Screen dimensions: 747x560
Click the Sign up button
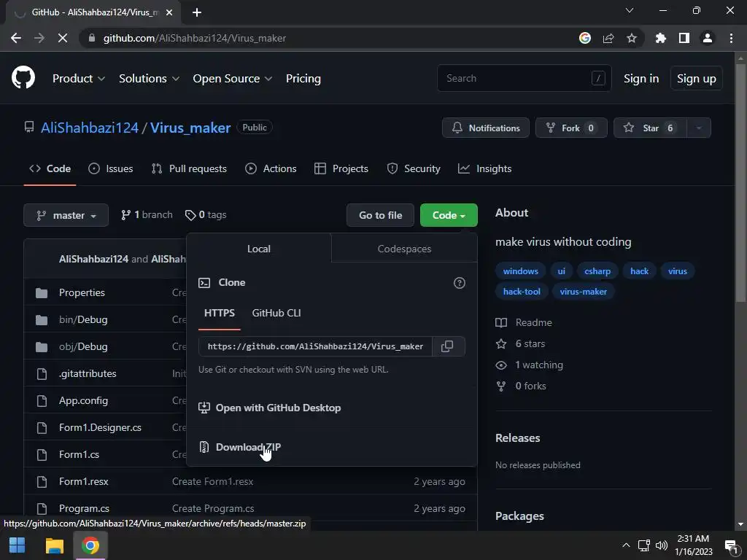coord(697,79)
